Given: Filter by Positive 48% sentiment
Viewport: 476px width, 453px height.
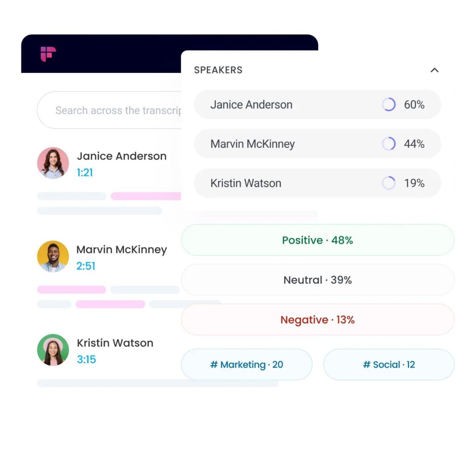Looking at the screenshot, I should (317, 240).
